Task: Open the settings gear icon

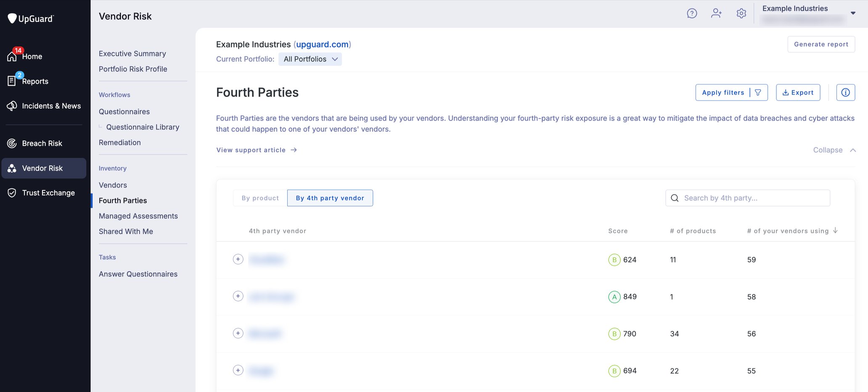Action: tap(741, 13)
